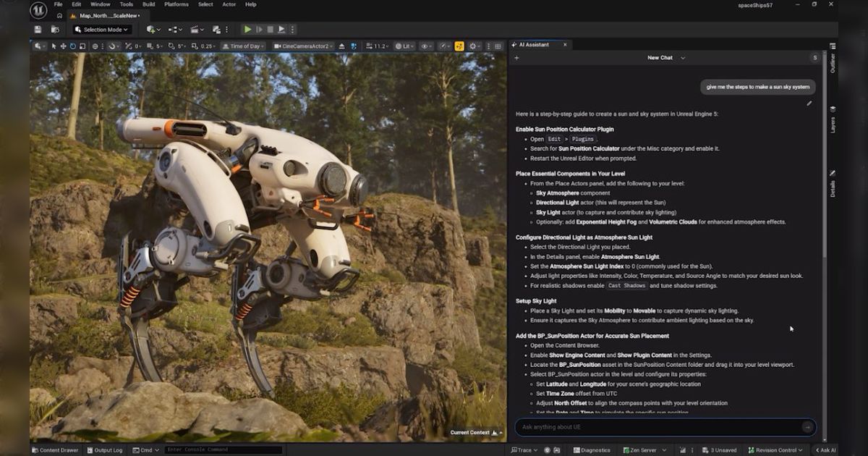Open the CineCameraActor2 camera dropdown
This screenshot has height=456, width=868.
pos(304,46)
